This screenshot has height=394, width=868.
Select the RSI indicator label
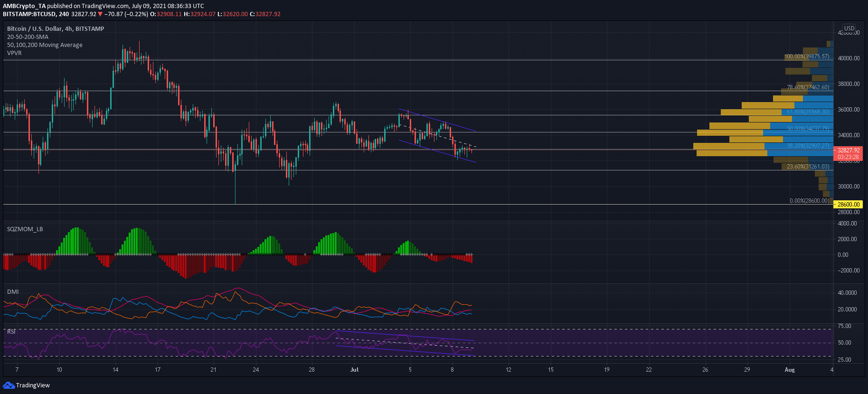click(x=11, y=331)
